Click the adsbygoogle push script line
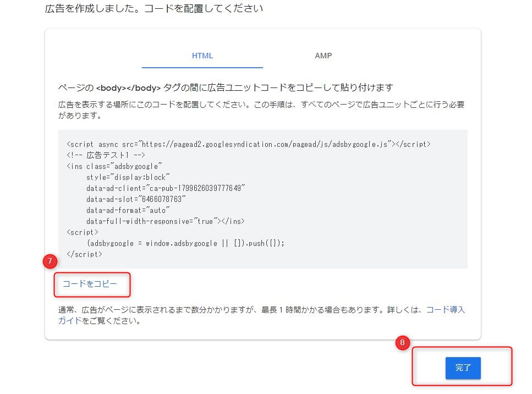This screenshot has width=532, height=394. 185,243
